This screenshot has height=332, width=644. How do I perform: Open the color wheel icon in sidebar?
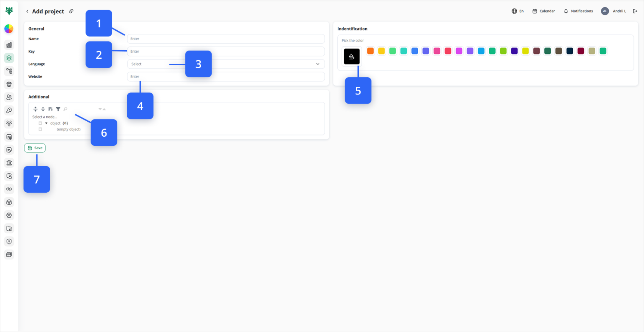tap(9, 29)
